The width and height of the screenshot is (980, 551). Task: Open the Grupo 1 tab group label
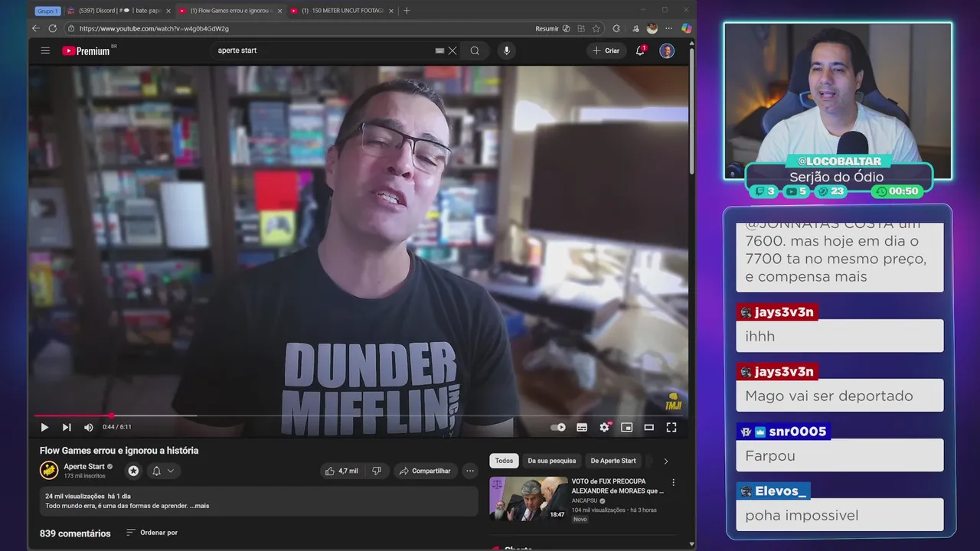pyautogui.click(x=47, y=11)
